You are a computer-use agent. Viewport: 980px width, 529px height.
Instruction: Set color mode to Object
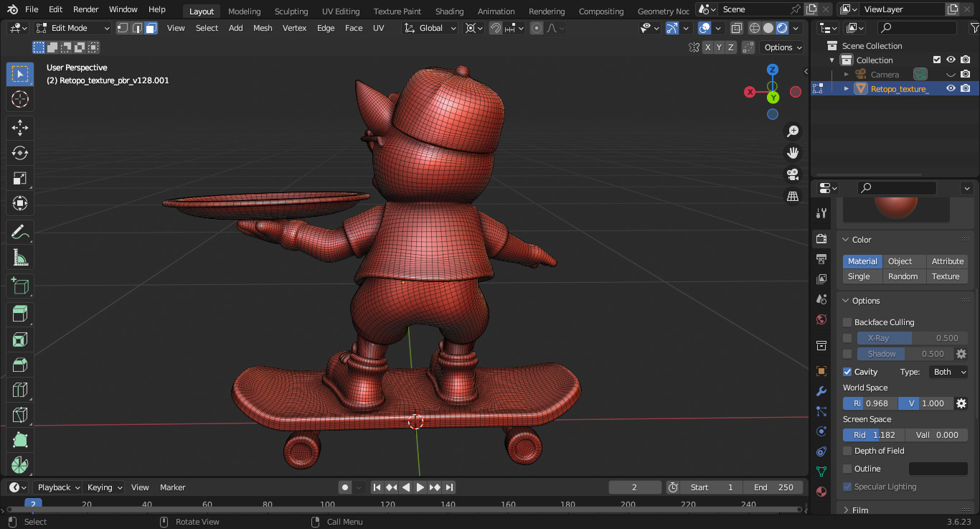[903, 261]
